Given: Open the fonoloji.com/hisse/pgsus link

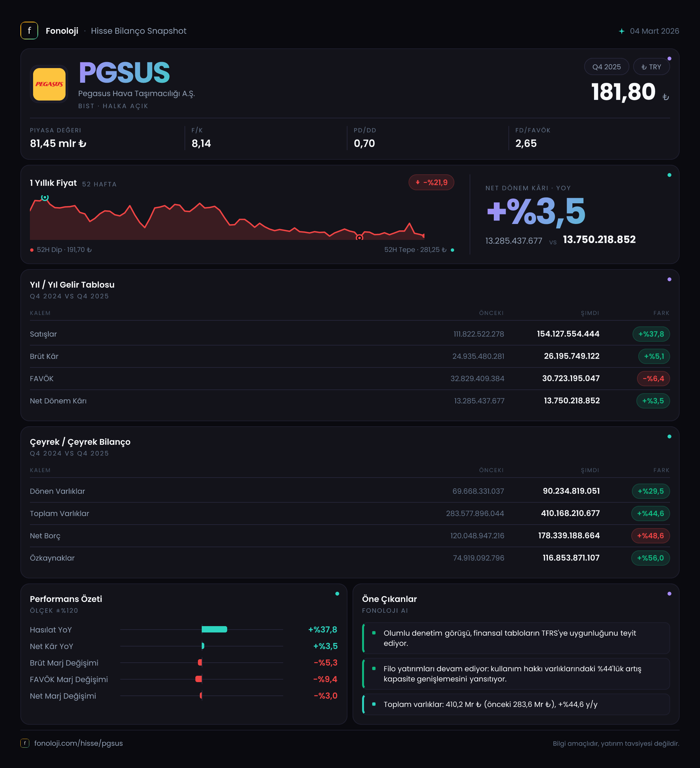Looking at the screenshot, I should tap(79, 743).
